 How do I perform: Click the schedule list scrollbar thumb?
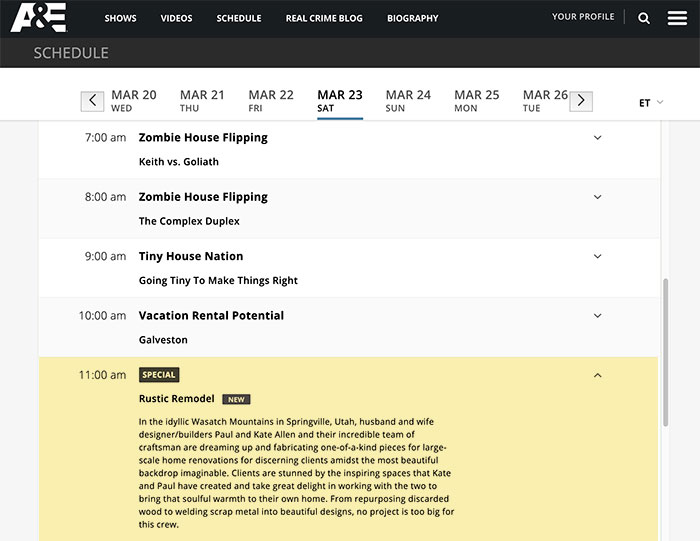point(666,353)
